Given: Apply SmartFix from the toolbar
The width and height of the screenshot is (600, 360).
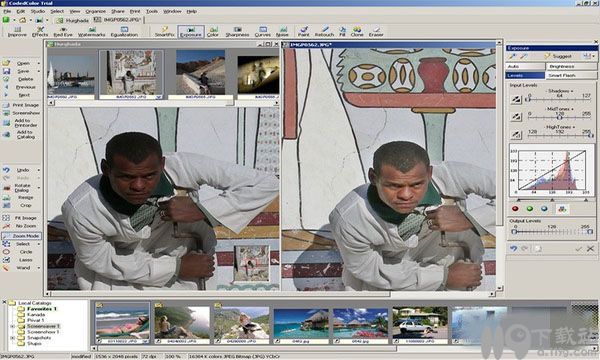Looking at the screenshot, I should point(165,32).
